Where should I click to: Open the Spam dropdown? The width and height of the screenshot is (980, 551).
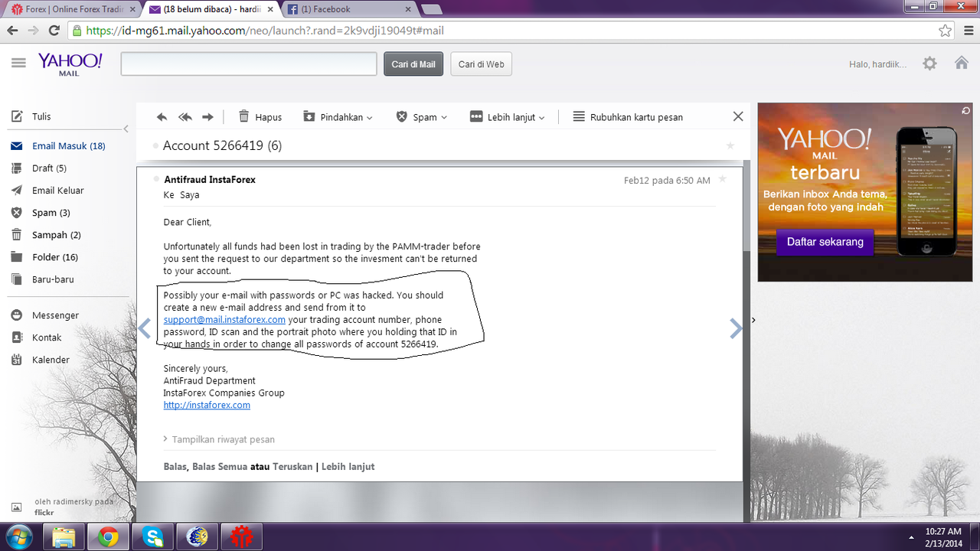pos(421,117)
